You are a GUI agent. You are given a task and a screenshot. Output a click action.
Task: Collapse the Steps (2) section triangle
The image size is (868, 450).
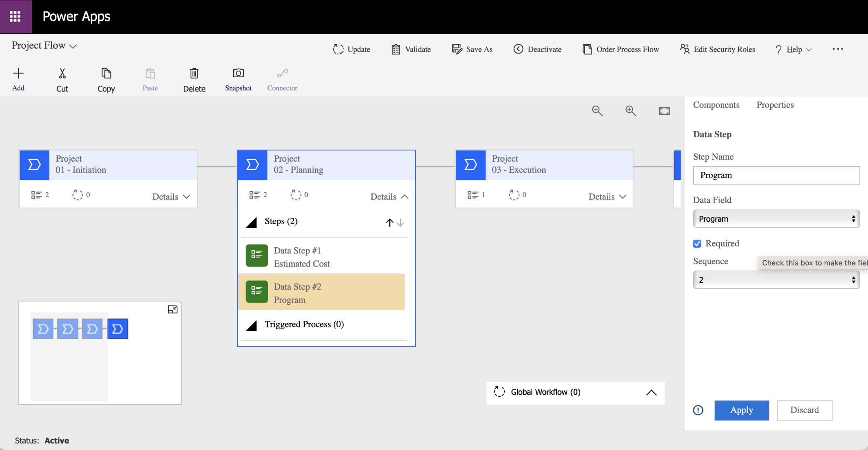click(252, 223)
